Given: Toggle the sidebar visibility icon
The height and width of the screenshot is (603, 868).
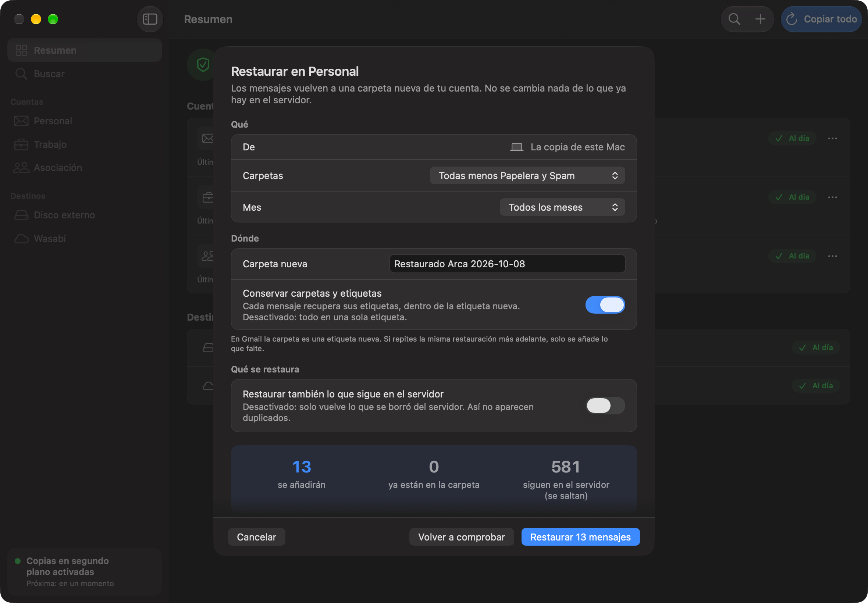Looking at the screenshot, I should click(150, 19).
